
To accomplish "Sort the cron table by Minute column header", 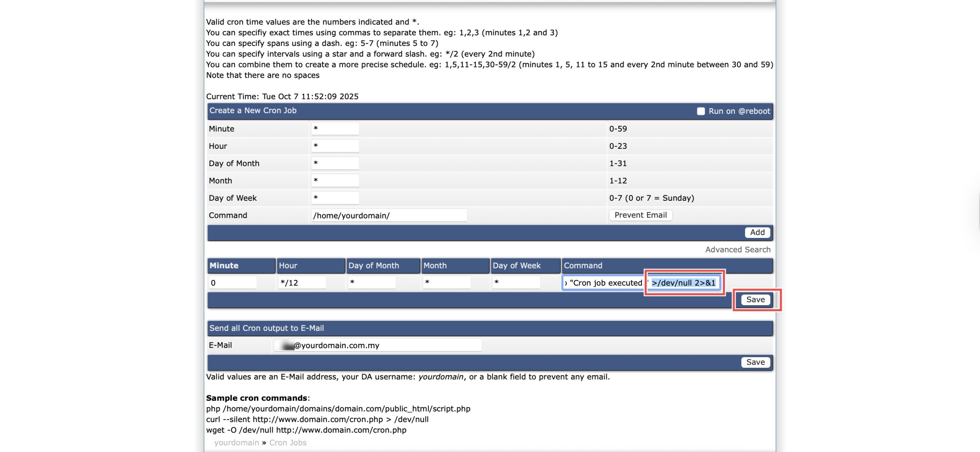I will [224, 265].
